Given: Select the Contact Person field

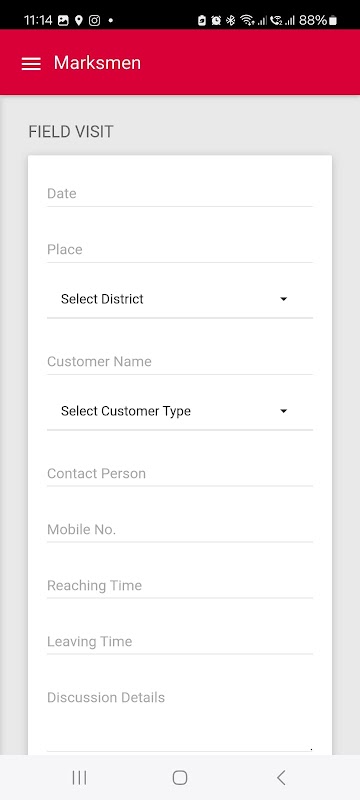Looking at the screenshot, I should pos(179,474).
